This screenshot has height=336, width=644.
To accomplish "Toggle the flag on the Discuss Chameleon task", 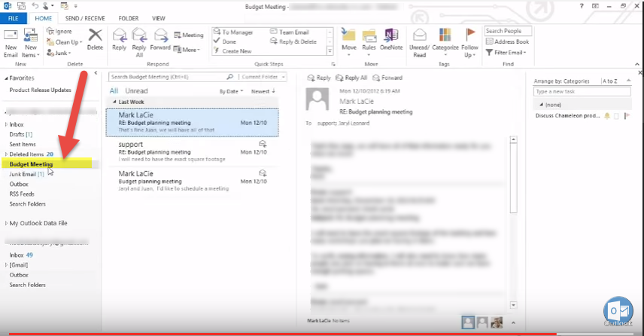I will coord(626,116).
